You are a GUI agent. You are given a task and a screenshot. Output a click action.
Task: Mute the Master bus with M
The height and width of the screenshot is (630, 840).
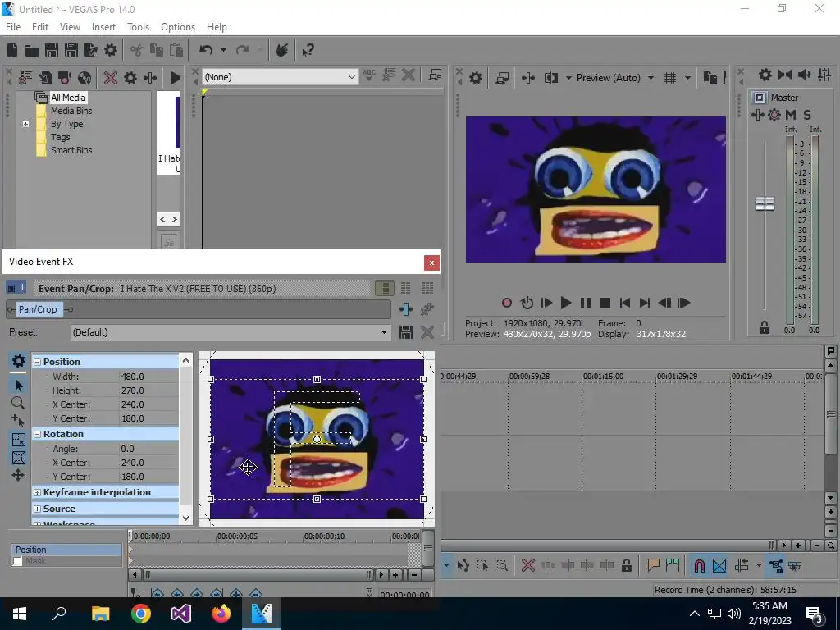click(791, 115)
